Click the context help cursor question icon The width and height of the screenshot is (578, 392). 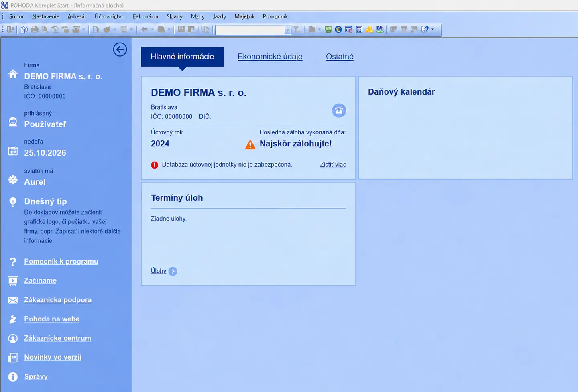coord(425,29)
